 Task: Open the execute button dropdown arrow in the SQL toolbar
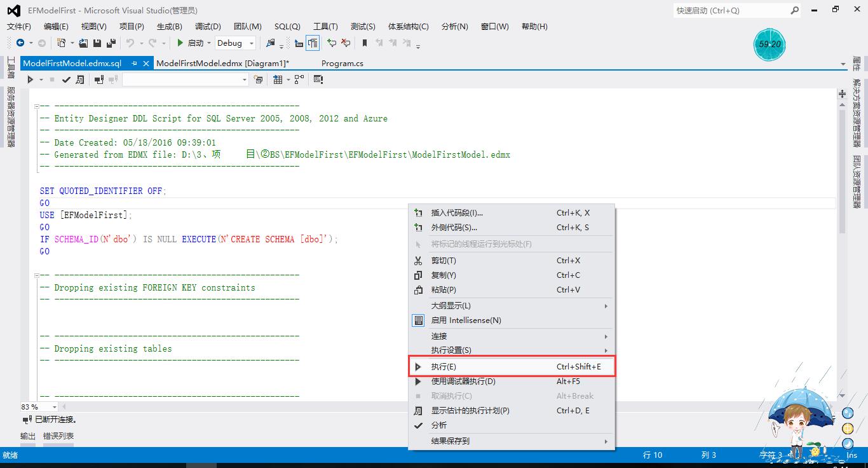coord(41,79)
